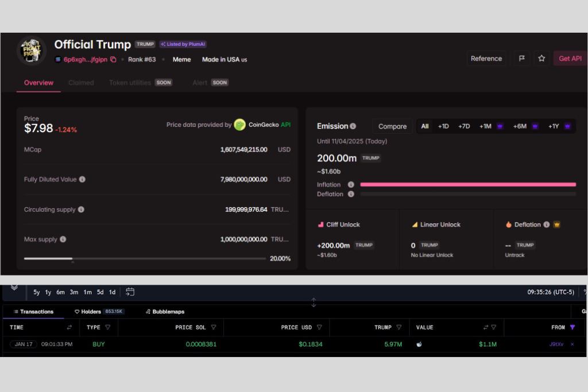The width and height of the screenshot is (588, 392).
Task: Set chart range to 5y
Action: tap(36, 292)
